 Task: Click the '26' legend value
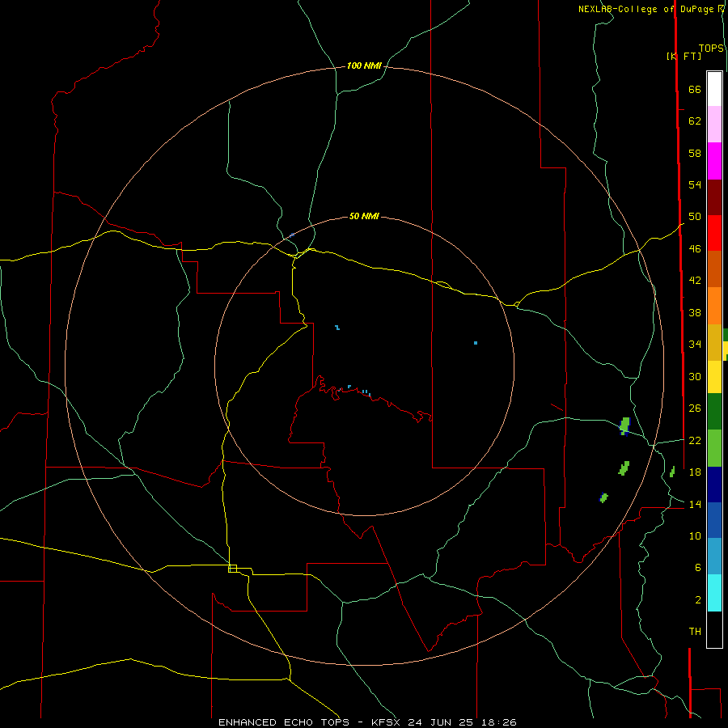point(695,408)
